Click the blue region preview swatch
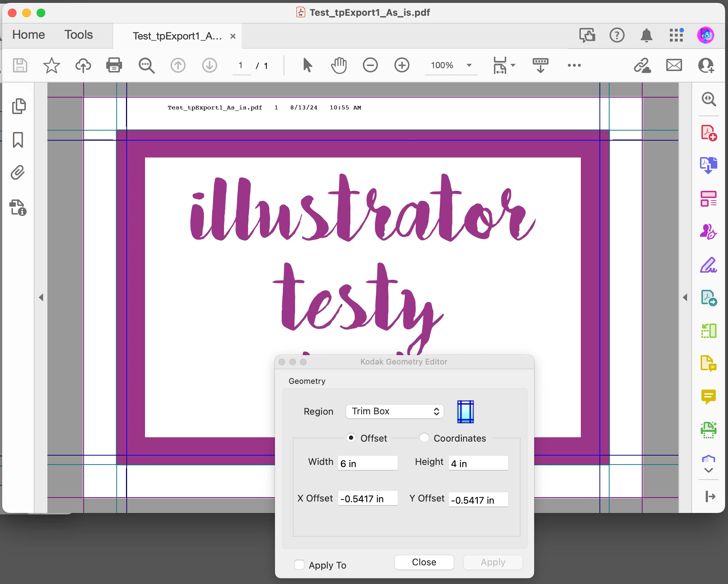 [x=465, y=411]
